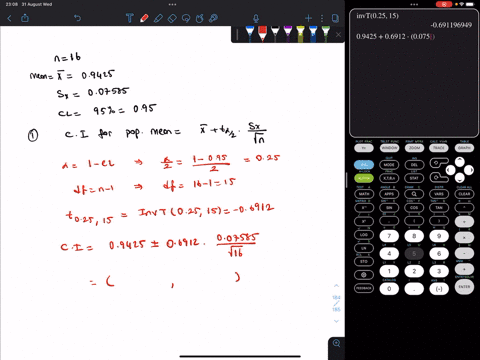This screenshot has width=480, height=360.
Task: Tap the calculator left arrow key
Action: pos(450,170)
